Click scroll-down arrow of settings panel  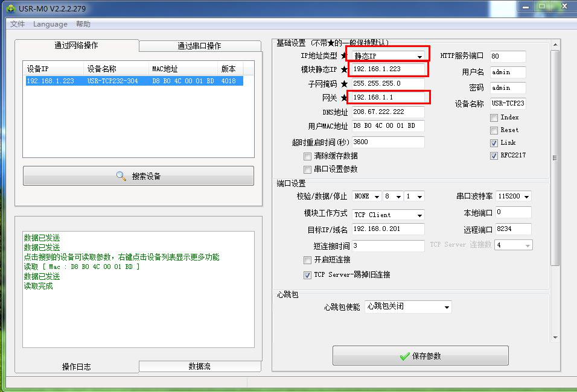click(555, 338)
